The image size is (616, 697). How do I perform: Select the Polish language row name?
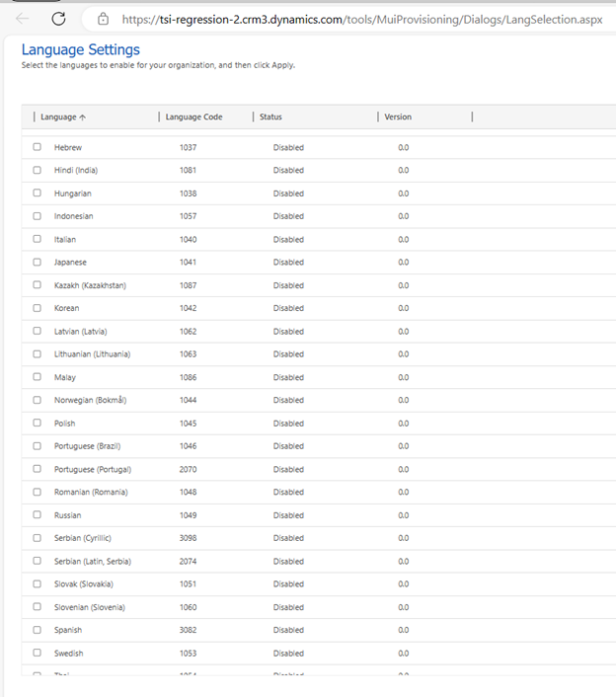click(x=64, y=424)
